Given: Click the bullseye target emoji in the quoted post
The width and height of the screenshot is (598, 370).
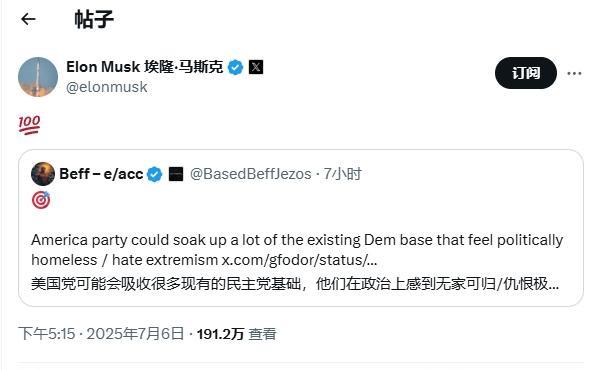Looking at the screenshot, I should (x=41, y=200).
